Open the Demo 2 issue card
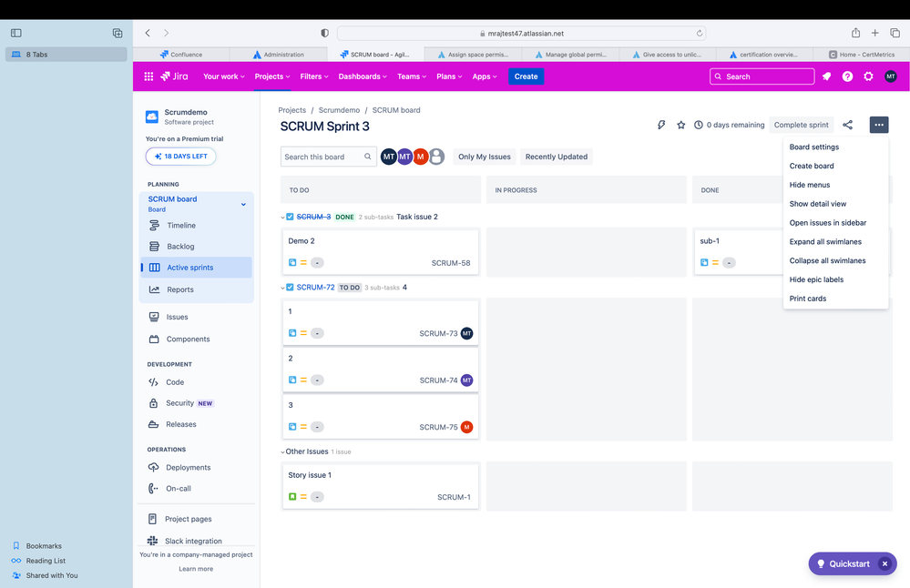This screenshot has height=588, width=910. (381, 251)
